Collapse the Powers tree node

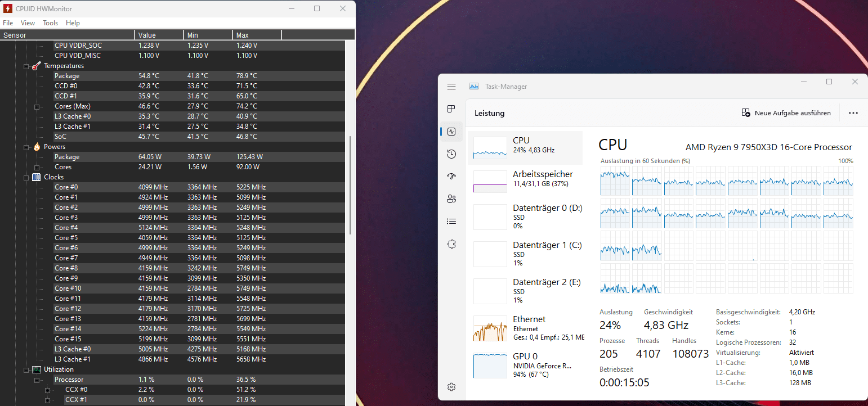coord(26,147)
